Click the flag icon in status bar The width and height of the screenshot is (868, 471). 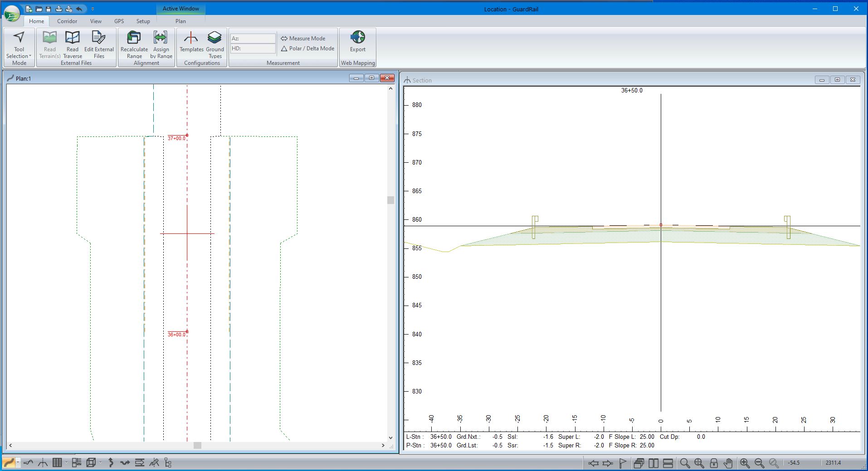point(623,463)
